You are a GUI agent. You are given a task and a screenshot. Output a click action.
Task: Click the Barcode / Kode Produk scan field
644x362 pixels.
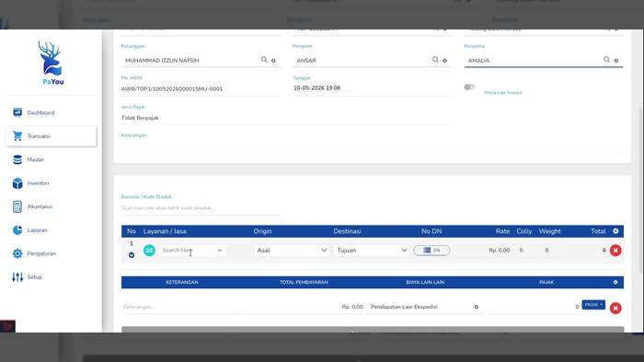(x=201, y=208)
